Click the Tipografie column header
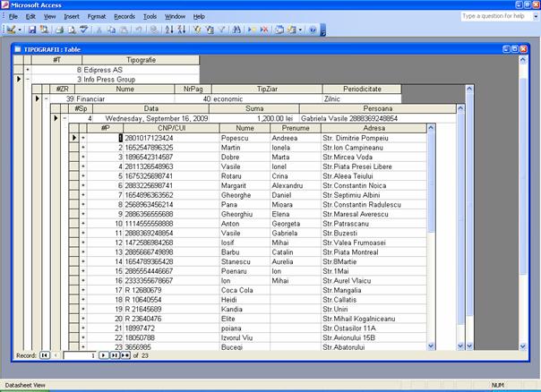 [x=141, y=59]
